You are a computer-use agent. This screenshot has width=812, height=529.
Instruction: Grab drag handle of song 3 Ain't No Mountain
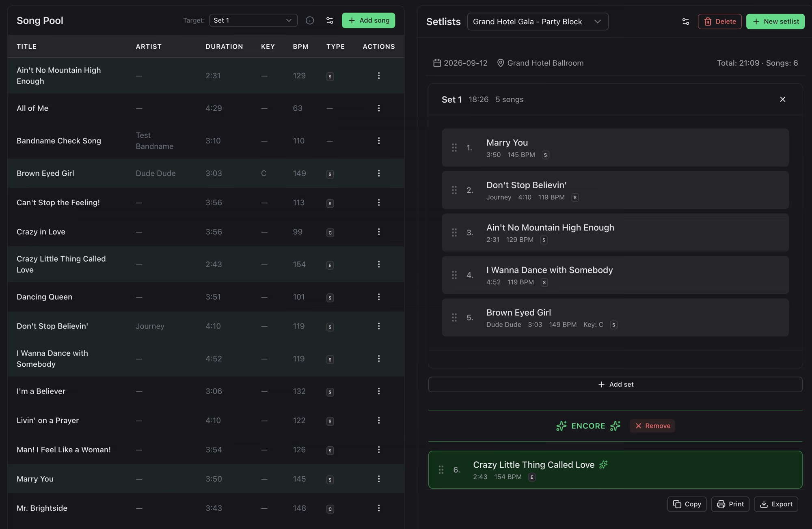click(454, 232)
